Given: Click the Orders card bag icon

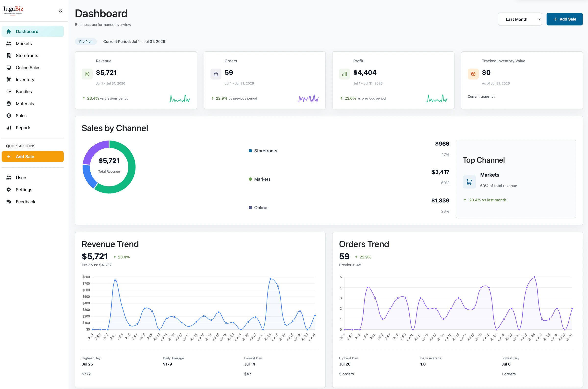Looking at the screenshot, I should pyautogui.click(x=216, y=74).
